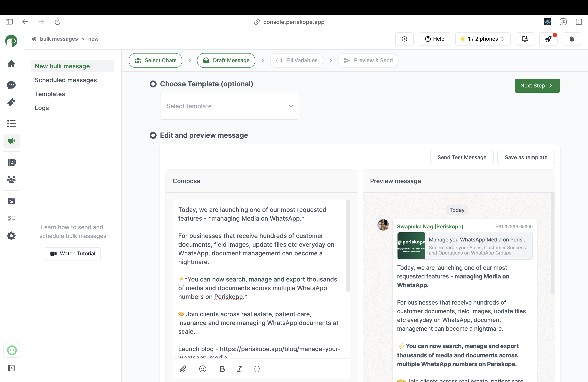588x382 pixels.
Task: Attach a file with paperclip icon
Action: (x=183, y=369)
